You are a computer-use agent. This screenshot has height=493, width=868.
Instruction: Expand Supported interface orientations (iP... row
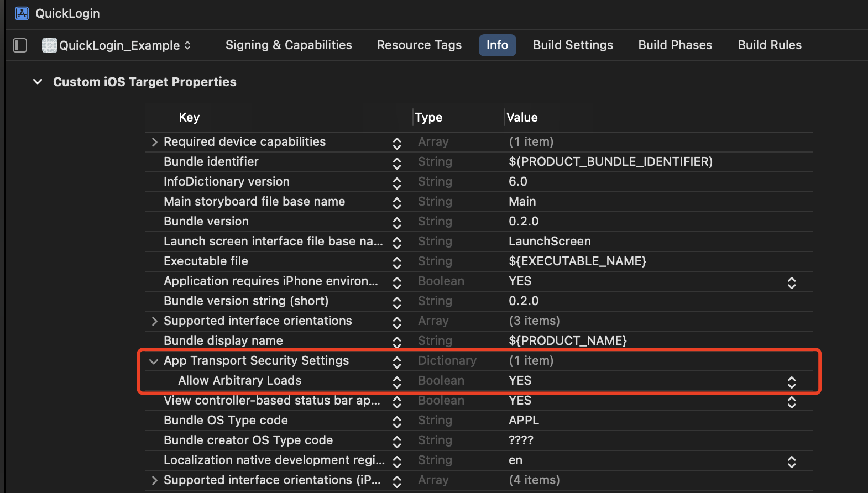[154, 480]
